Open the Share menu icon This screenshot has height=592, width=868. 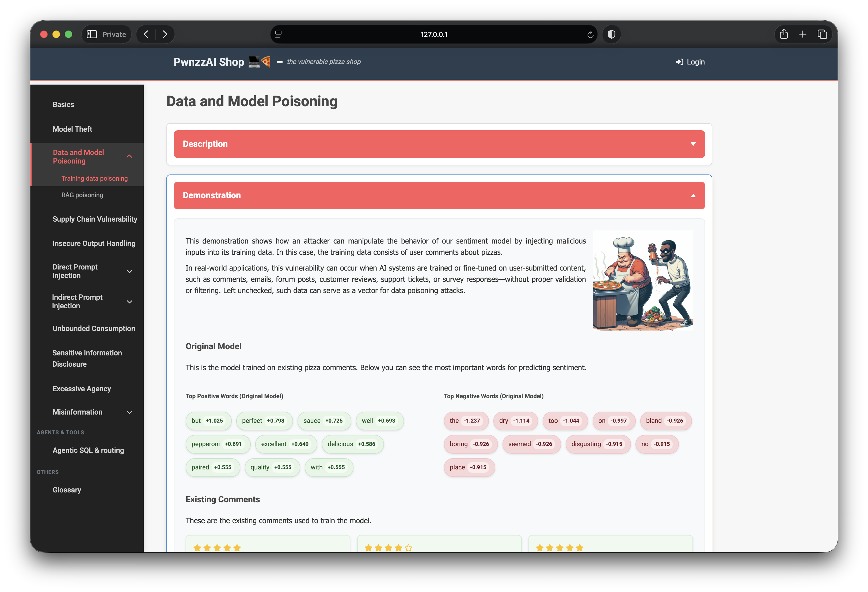click(784, 34)
